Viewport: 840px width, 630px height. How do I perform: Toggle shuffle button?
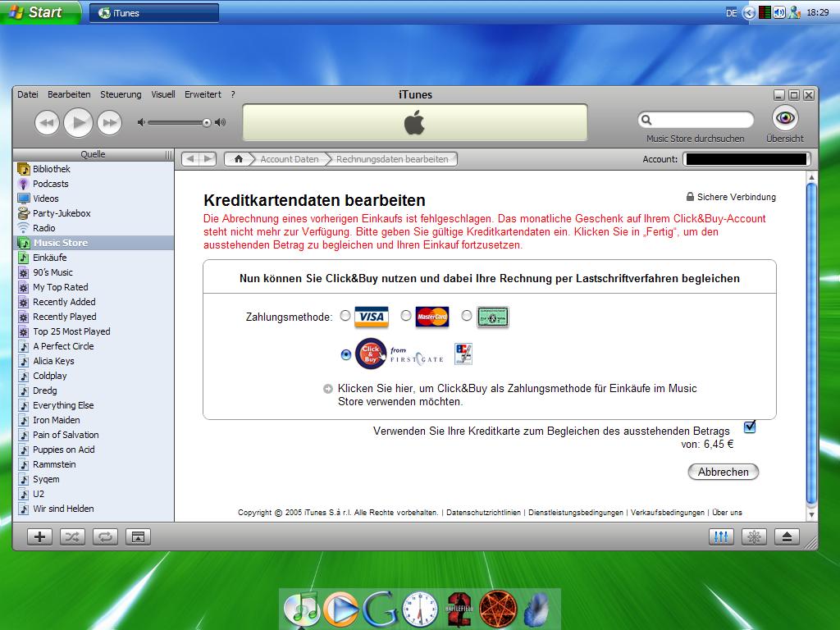(72, 536)
